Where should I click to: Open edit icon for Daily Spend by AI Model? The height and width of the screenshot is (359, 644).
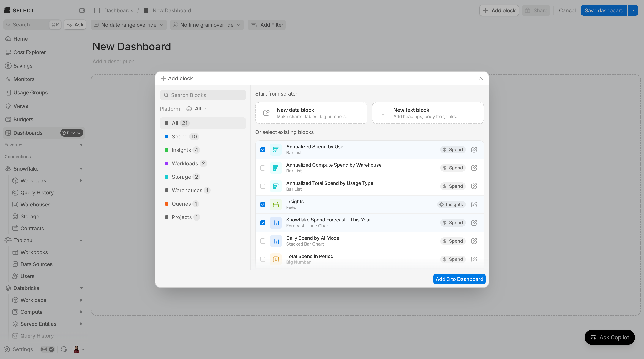tap(474, 241)
